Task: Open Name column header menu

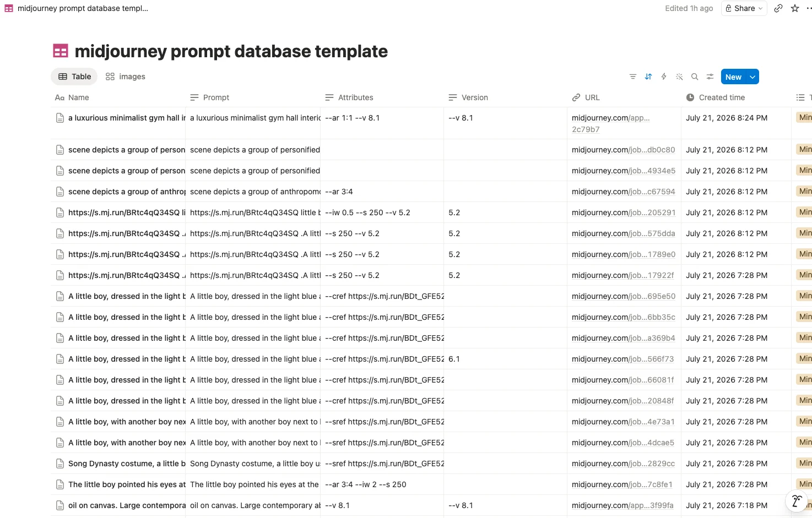Action: tap(118, 97)
